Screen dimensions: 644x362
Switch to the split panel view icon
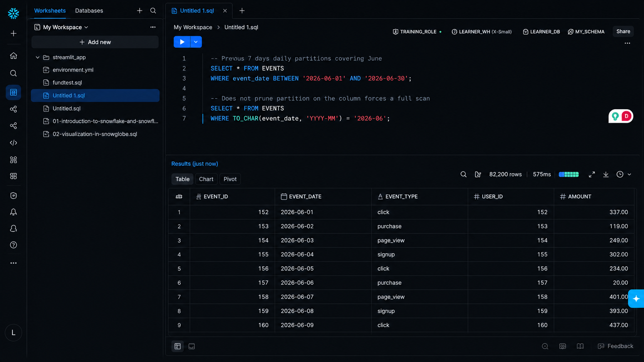pyautogui.click(x=191, y=346)
